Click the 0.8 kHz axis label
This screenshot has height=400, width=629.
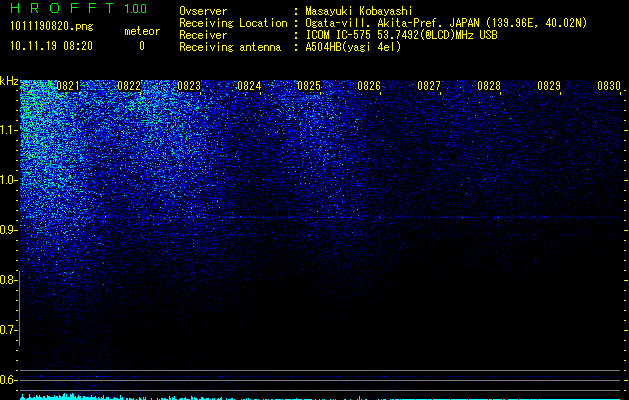pyautogui.click(x=7, y=280)
